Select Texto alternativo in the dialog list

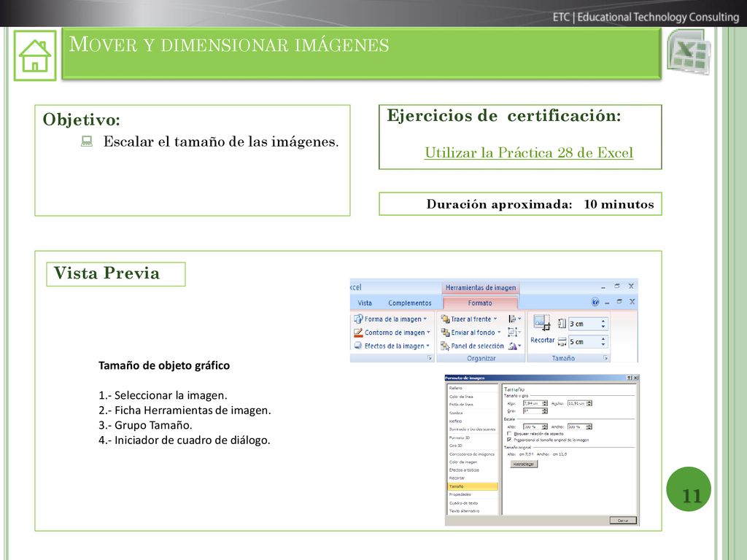click(x=464, y=511)
